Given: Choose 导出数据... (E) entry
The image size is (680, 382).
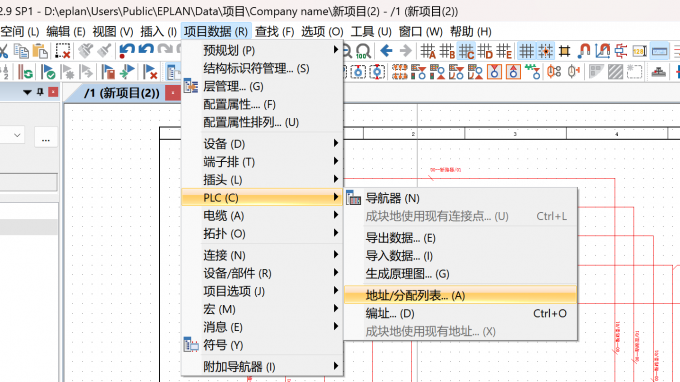Looking at the screenshot, I should (461, 238).
